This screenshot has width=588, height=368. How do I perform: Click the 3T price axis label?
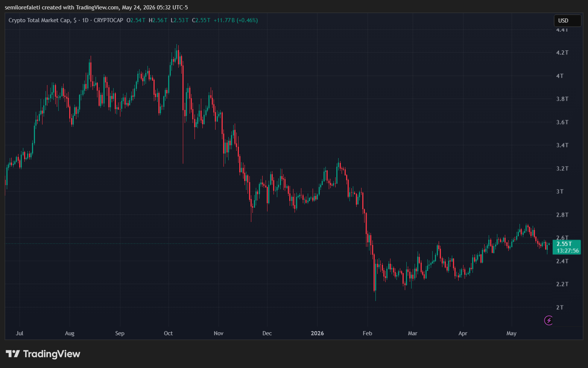tap(560, 192)
